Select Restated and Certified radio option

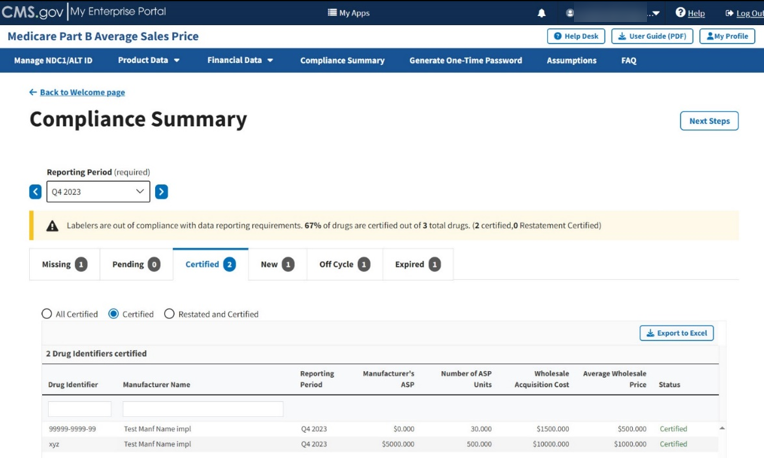[x=169, y=314]
